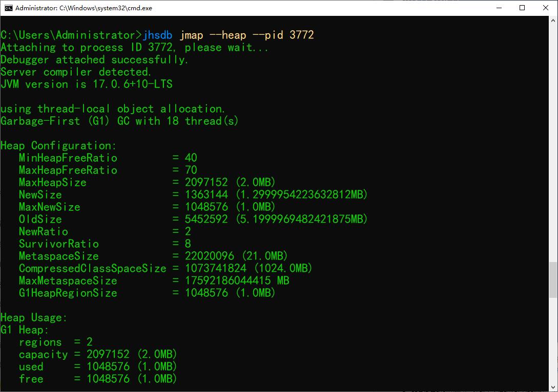Click the MaxHeapFreeRatio value '70'
The image size is (558, 392).
click(x=191, y=170)
